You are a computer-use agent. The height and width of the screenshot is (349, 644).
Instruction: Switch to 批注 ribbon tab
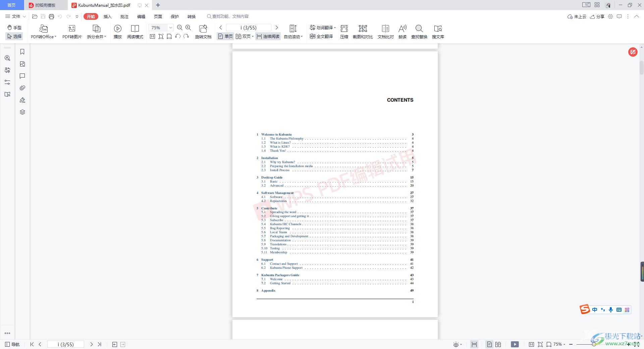point(124,16)
